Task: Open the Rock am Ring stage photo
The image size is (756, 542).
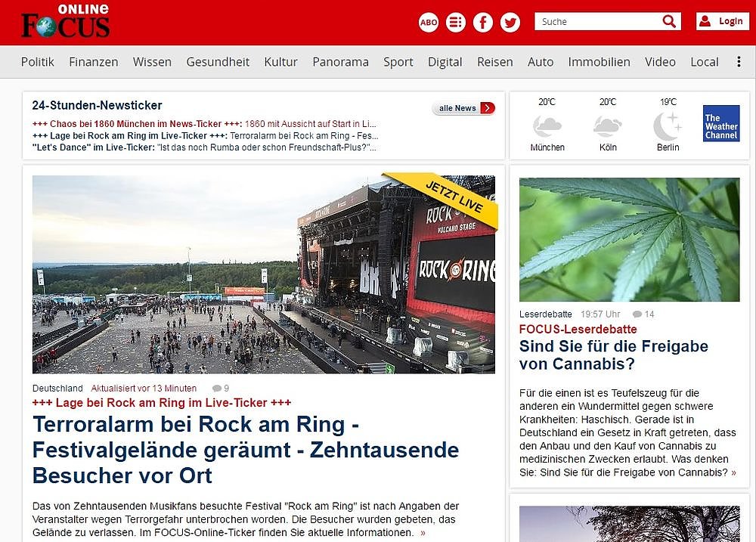Action: (x=264, y=274)
